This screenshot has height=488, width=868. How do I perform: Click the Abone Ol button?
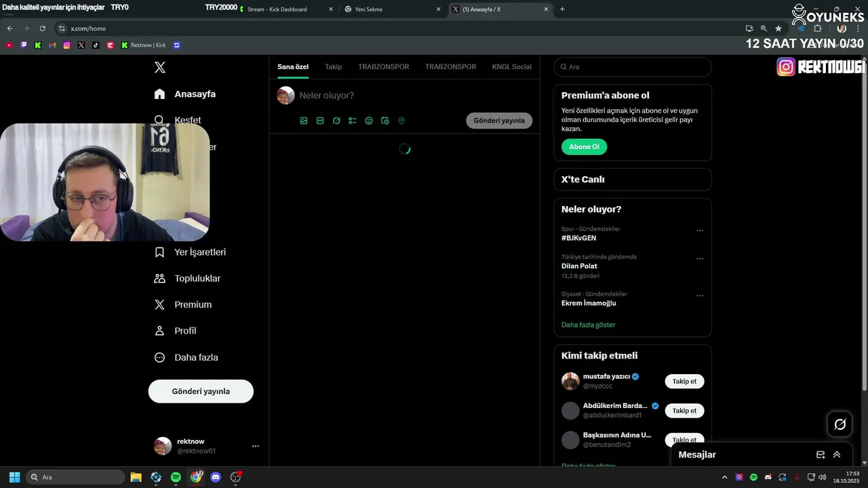click(x=584, y=147)
